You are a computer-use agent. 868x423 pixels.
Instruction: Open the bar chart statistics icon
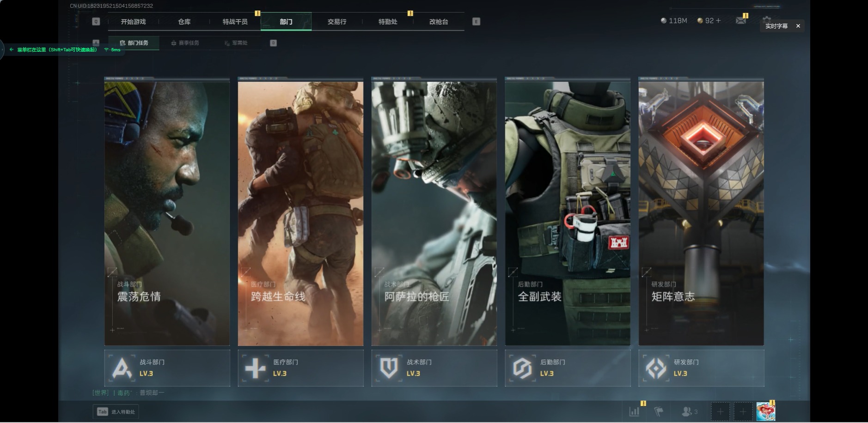click(634, 411)
